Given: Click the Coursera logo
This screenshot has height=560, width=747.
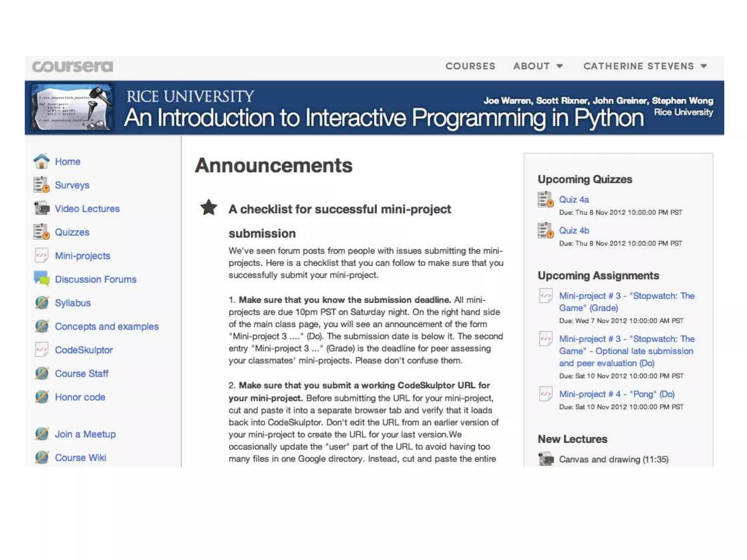Looking at the screenshot, I should (73, 66).
